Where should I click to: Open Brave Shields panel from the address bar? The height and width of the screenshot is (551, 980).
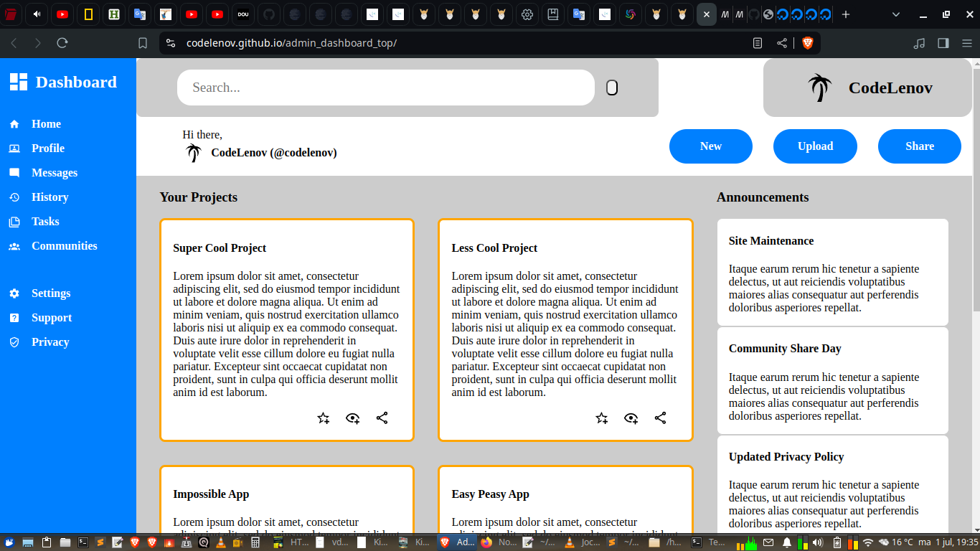coord(808,42)
